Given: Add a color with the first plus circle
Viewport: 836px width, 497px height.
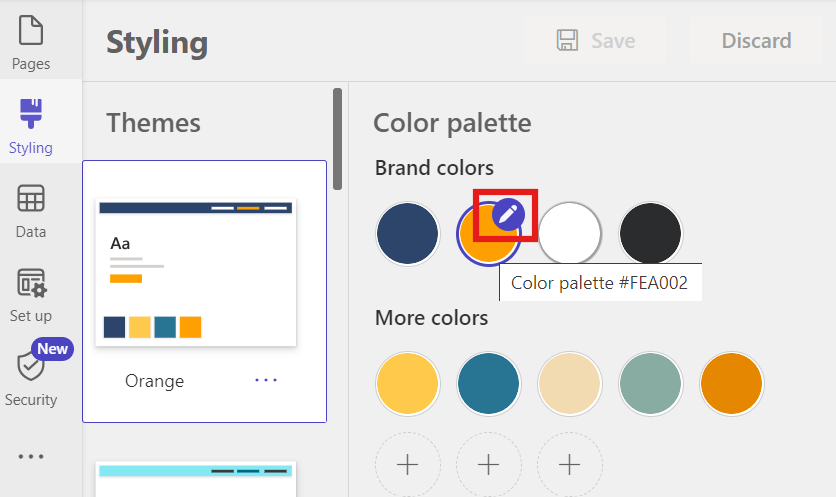Looking at the screenshot, I should click(407, 464).
